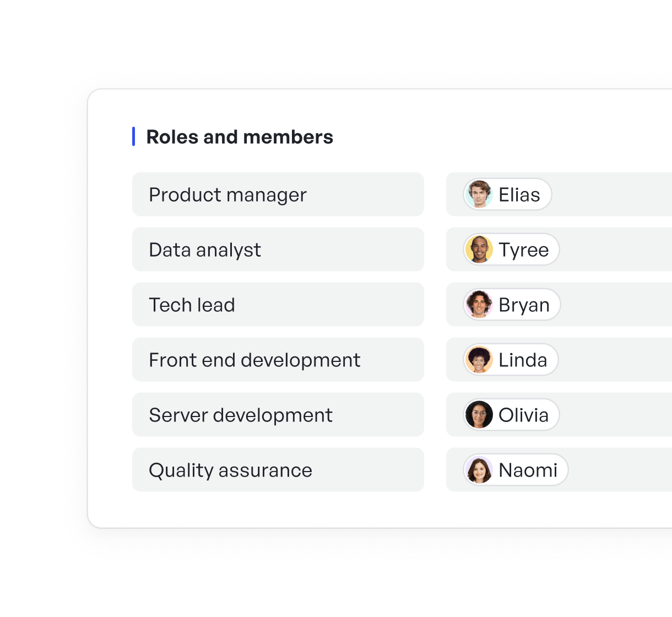Select the Data analyst role field
The height and width of the screenshot is (617, 672).
pos(278,250)
